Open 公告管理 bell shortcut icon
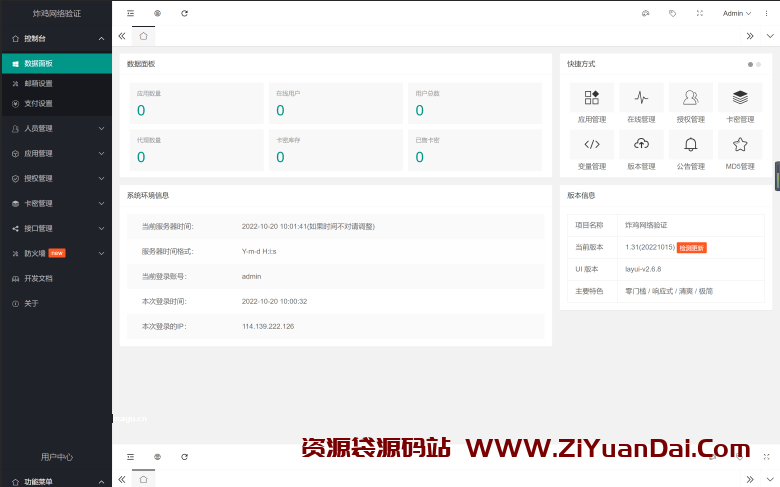Screen dimensions: 780x487 690,144
